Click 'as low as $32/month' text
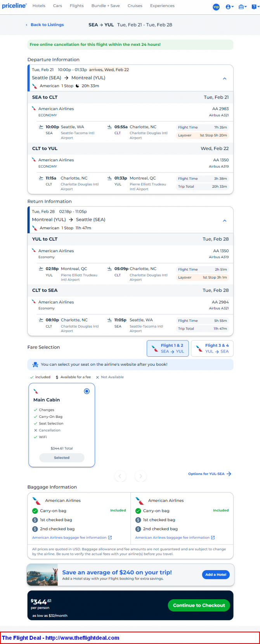 click(x=50, y=616)
